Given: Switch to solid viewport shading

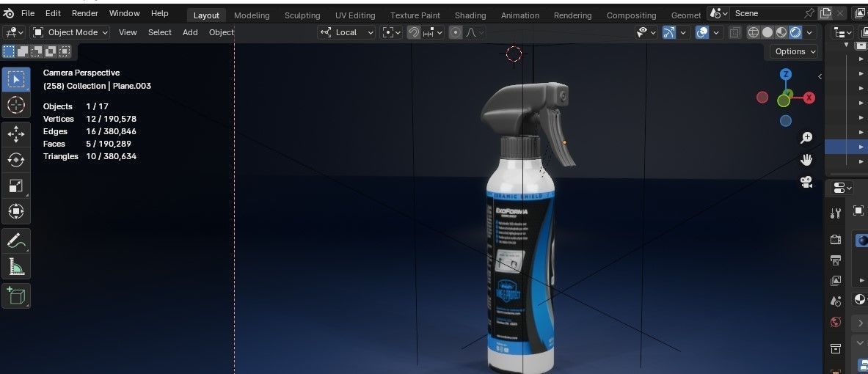Looking at the screenshot, I should [x=767, y=33].
